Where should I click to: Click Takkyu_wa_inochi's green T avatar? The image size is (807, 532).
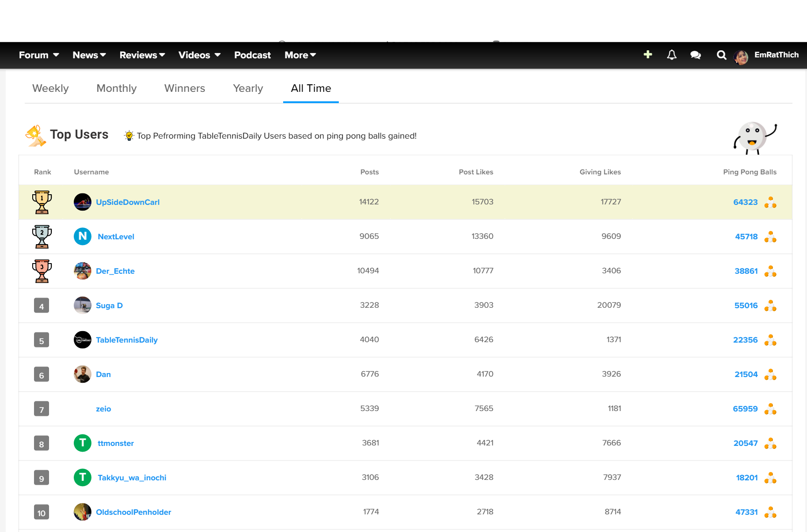click(x=83, y=477)
